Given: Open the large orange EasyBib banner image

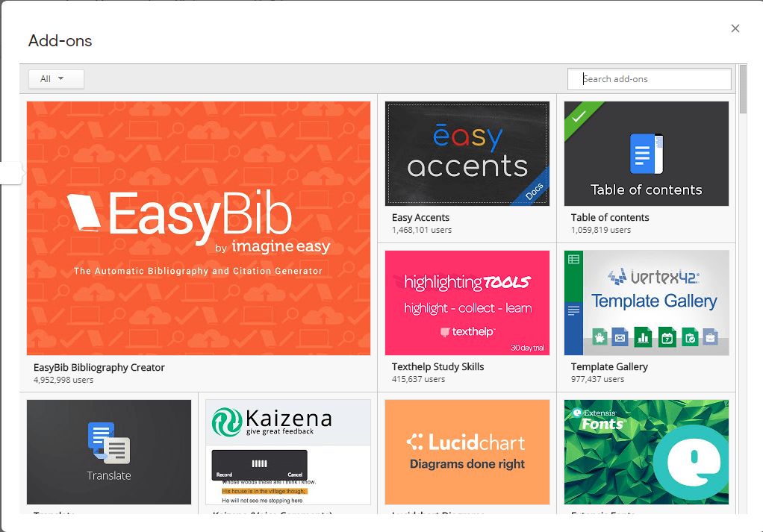Looking at the screenshot, I should tap(199, 228).
